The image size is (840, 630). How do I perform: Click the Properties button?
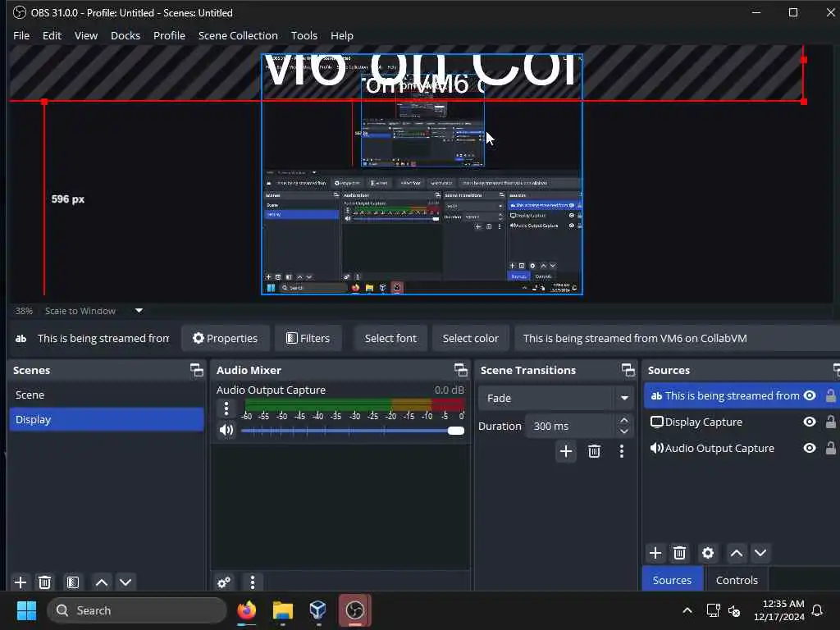(x=225, y=338)
